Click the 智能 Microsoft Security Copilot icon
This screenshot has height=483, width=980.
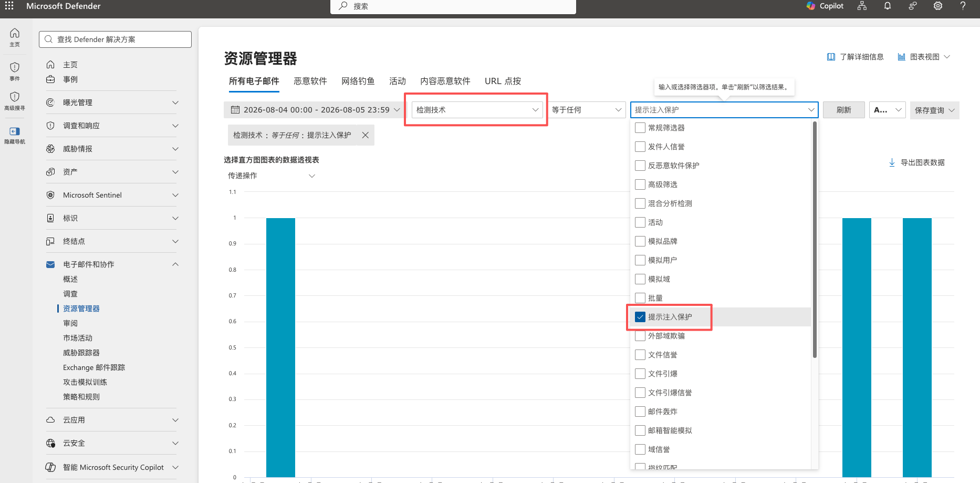[50, 467]
